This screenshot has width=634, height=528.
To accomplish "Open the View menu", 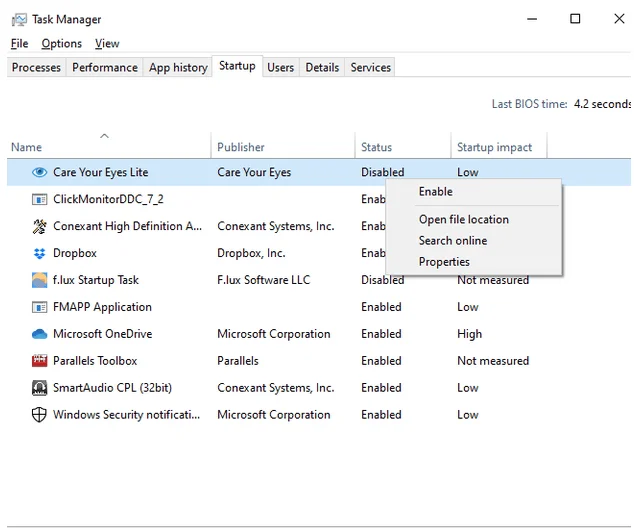I will [107, 44].
